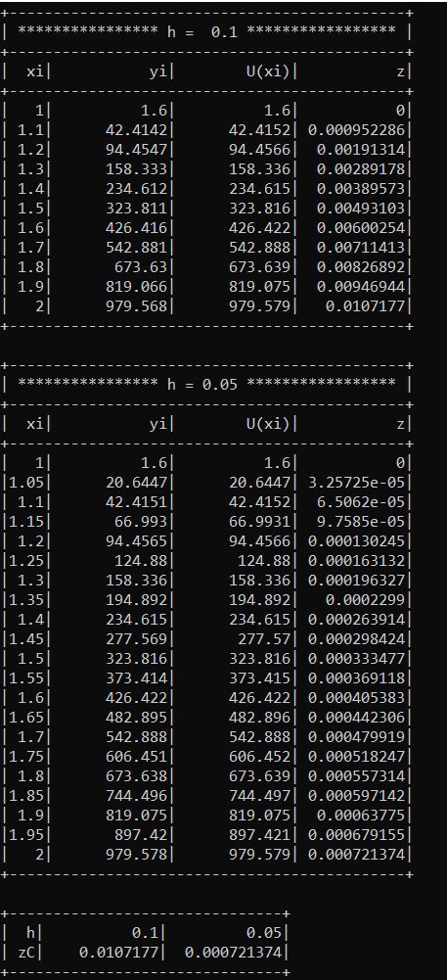Select the yi value 94.4547

pyautogui.click(x=136, y=150)
